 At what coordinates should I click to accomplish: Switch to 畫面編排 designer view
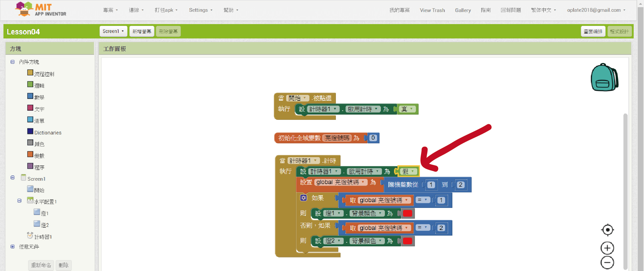click(593, 31)
